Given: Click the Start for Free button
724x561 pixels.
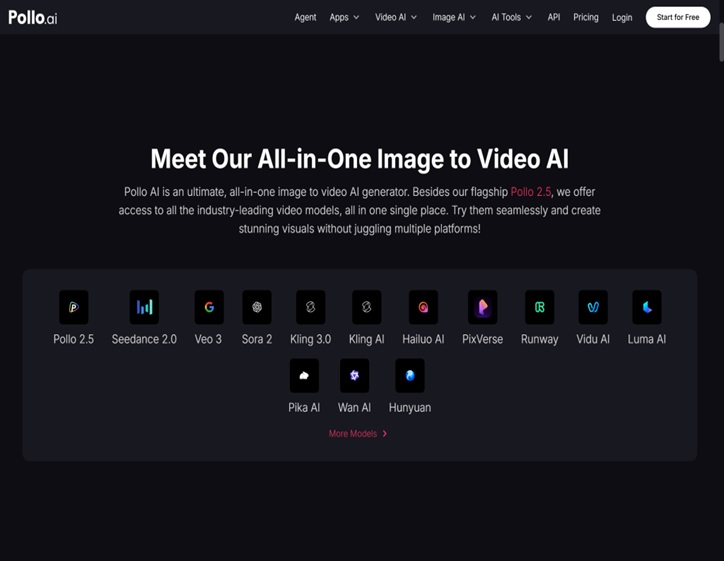Looking at the screenshot, I should [678, 17].
